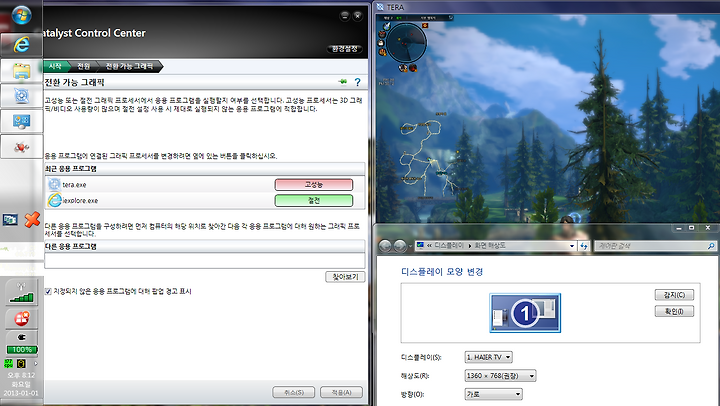Set iexplore.exe green 절전 graphics button
This screenshot has width=720, height=406.
[x=314, y=201]
